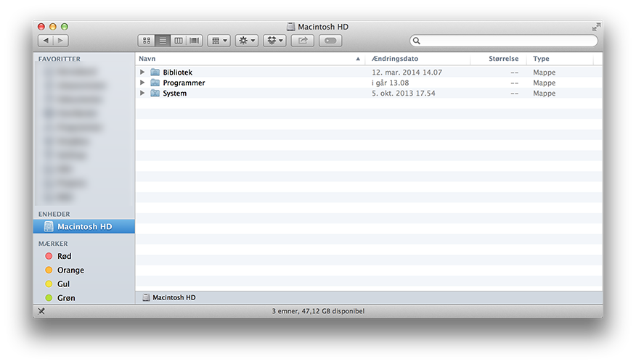Click inside the search field

tap(504, 41)
